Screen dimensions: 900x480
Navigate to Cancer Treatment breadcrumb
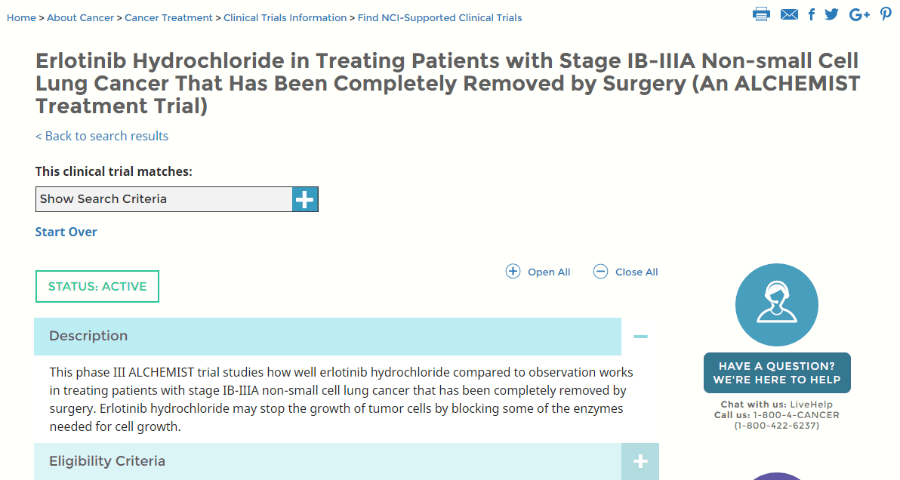[x=168, y=18]
